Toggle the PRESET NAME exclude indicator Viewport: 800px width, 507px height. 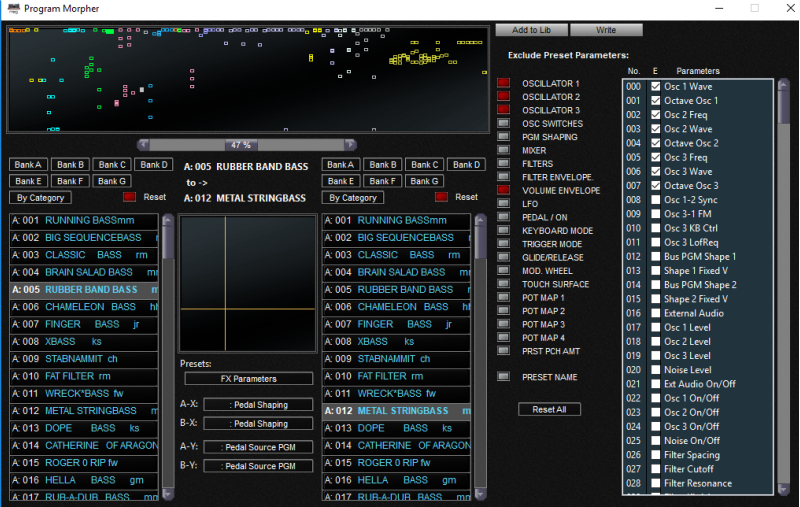click(504, 377)
